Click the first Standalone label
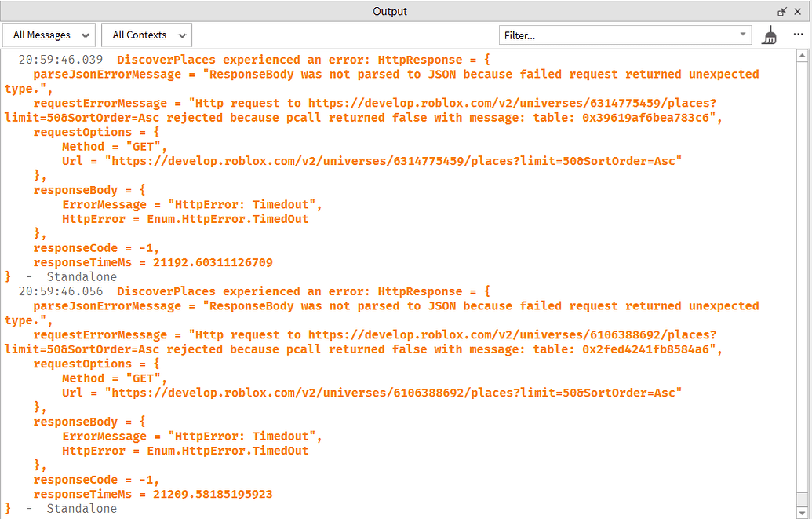The height and width of the screenshot is (519, 812). (81, 276)
